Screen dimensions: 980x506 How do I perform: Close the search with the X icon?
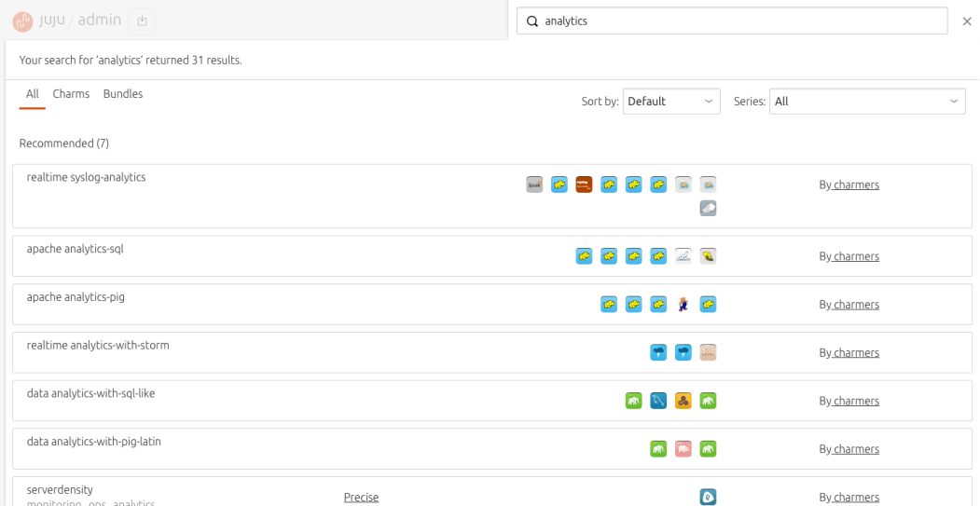967,21
